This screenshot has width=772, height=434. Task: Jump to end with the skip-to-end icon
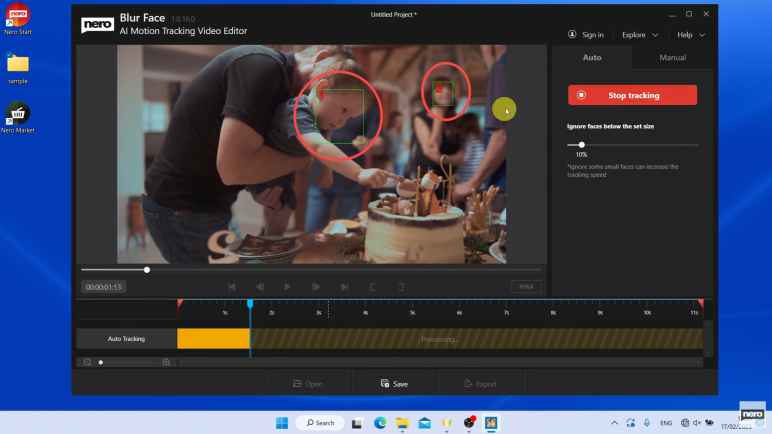[345, 287]
